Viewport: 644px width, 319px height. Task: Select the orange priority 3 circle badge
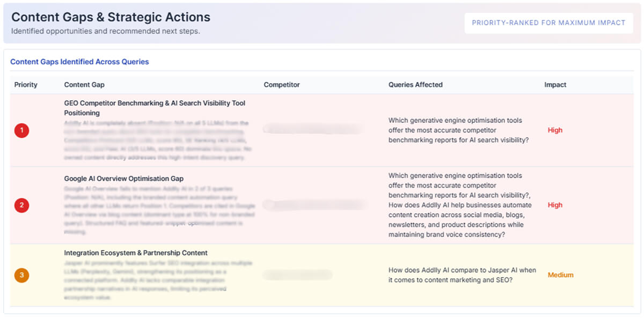(x=21, y=275)
